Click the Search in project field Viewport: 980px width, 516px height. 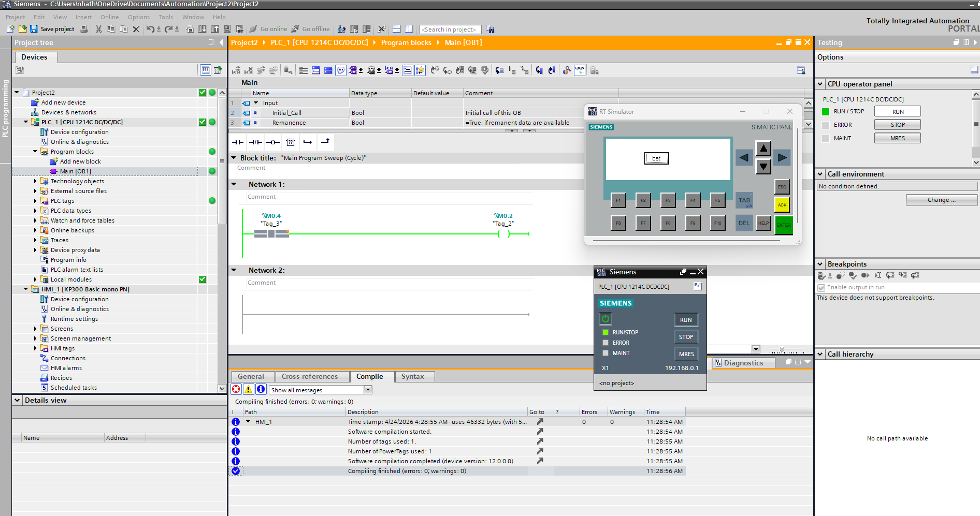point(450,30)
